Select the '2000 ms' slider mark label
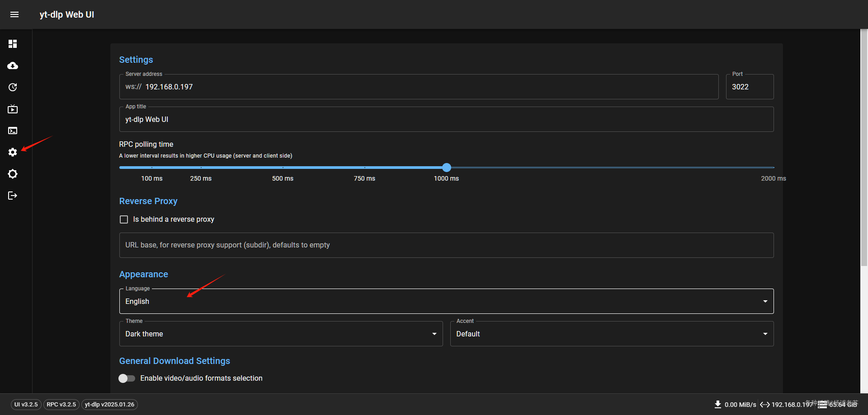Screen dimensions: 868x415 (774, 178)
